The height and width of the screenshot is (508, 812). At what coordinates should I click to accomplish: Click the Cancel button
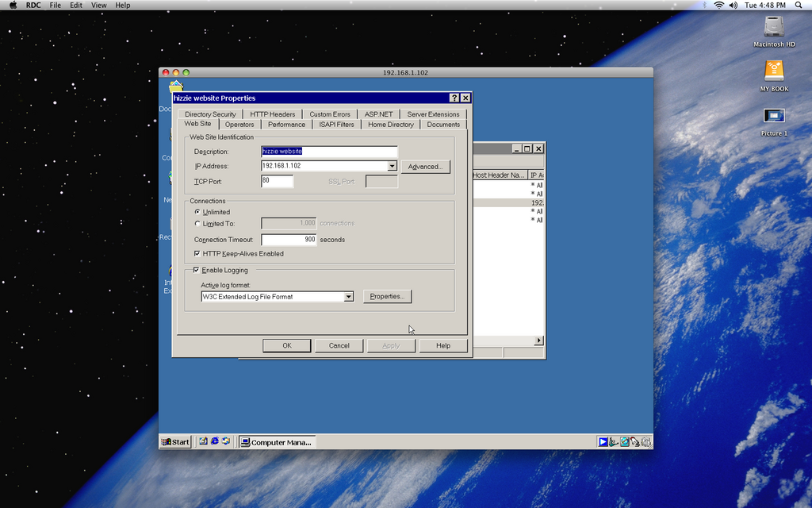click(339, 346)
